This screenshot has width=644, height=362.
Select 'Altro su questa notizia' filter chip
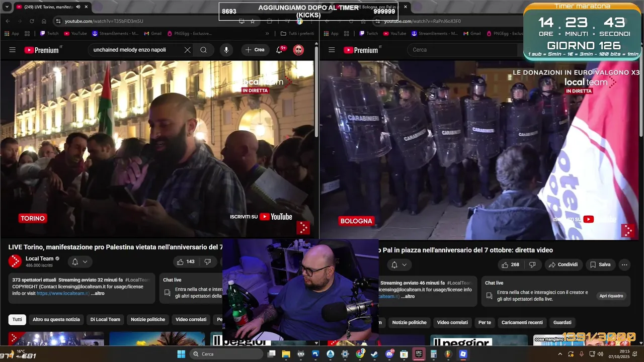[x=56, y=319]
